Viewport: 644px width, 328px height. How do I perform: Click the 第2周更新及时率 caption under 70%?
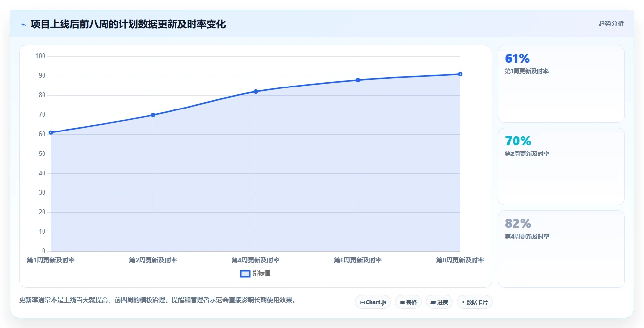[x=527, y=154]
